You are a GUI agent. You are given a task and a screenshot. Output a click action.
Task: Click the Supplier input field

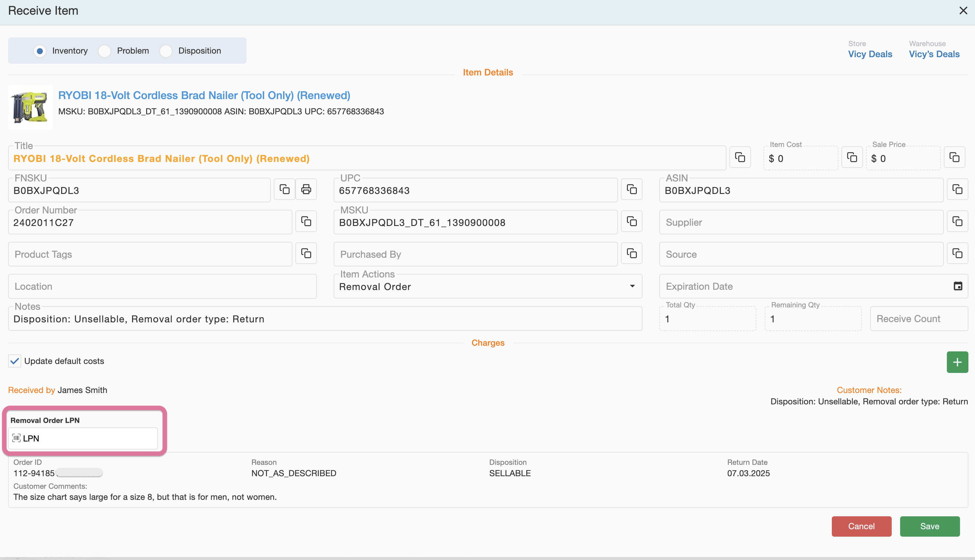[x=801, y=222]
